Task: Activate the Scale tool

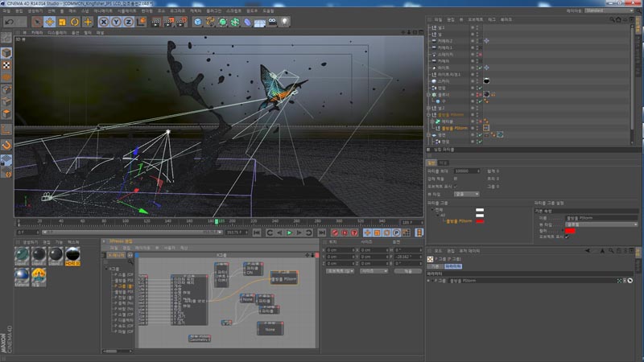Action: click(62, 22)
